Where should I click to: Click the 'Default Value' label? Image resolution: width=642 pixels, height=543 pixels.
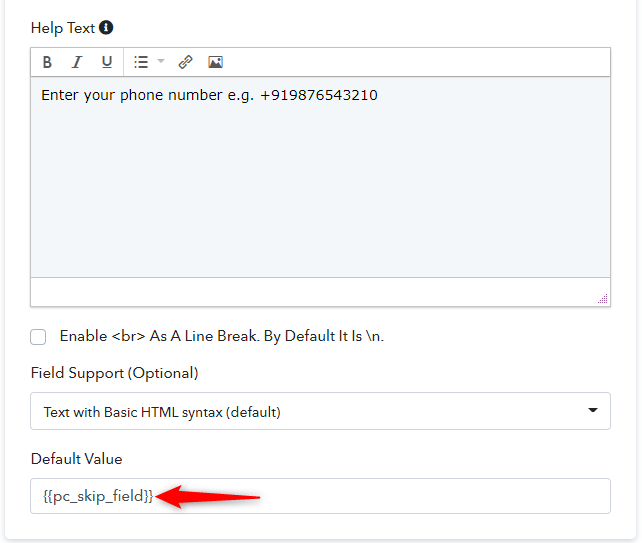(x=77, y=459)
